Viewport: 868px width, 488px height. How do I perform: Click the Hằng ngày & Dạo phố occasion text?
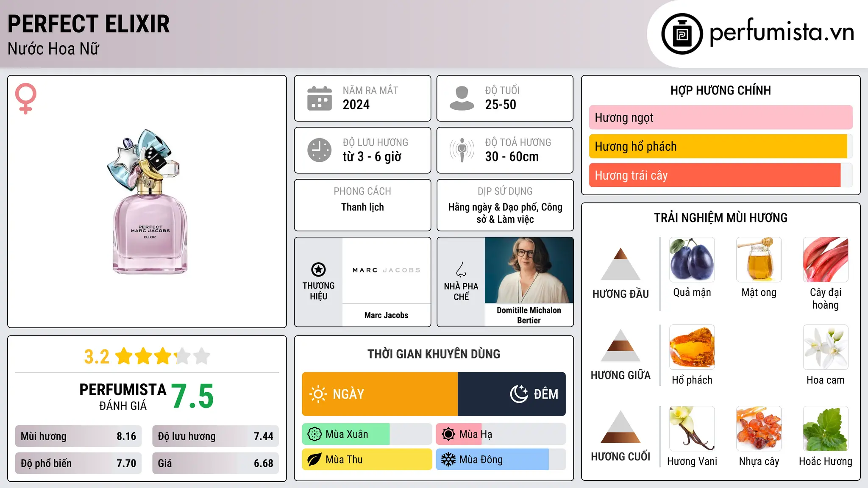point(505,213)
